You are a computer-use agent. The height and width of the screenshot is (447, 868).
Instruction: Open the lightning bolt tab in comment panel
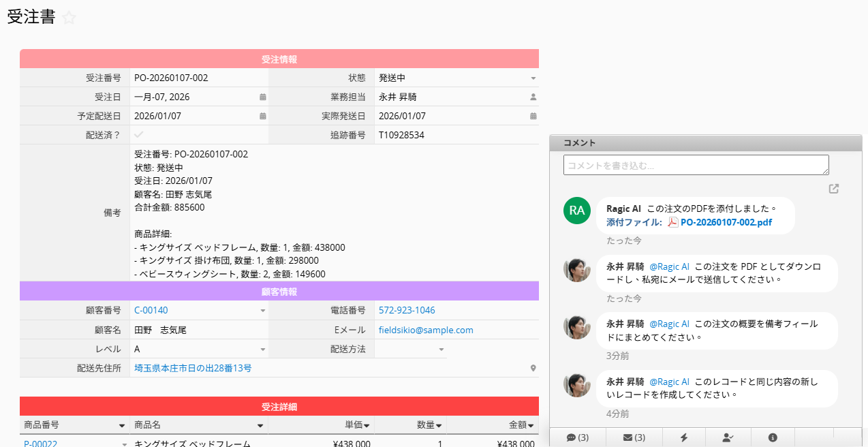click(683, 437)
